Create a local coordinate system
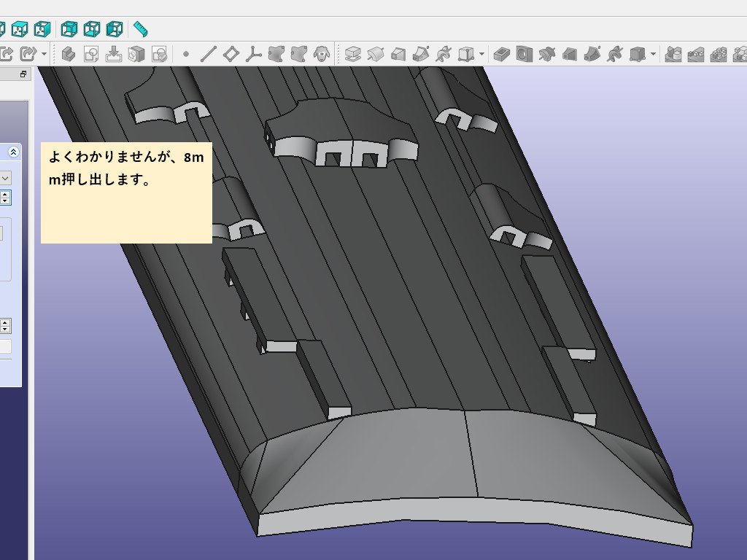This screenshot has width=747, height=560. click(x=254, y=54)
